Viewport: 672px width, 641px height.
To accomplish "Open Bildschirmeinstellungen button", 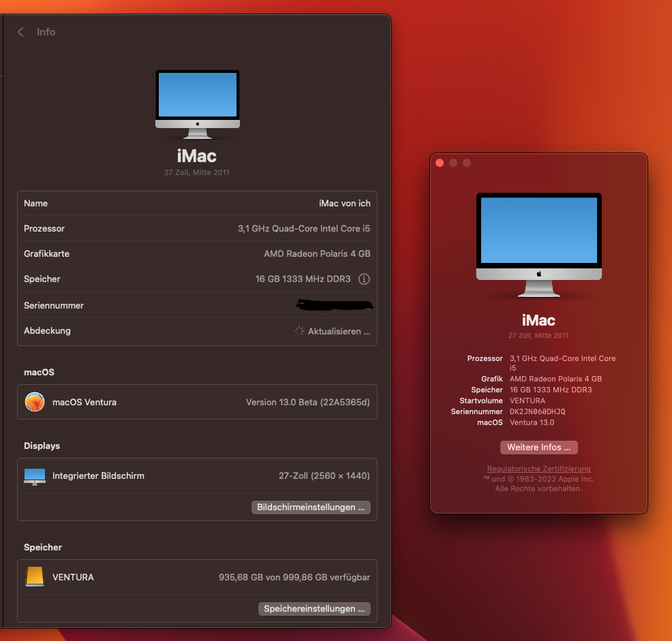I will tap(311, 507).
